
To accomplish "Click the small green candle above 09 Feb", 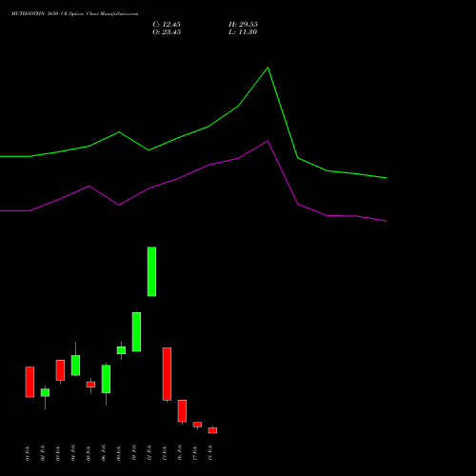I will tap(121, 350).
